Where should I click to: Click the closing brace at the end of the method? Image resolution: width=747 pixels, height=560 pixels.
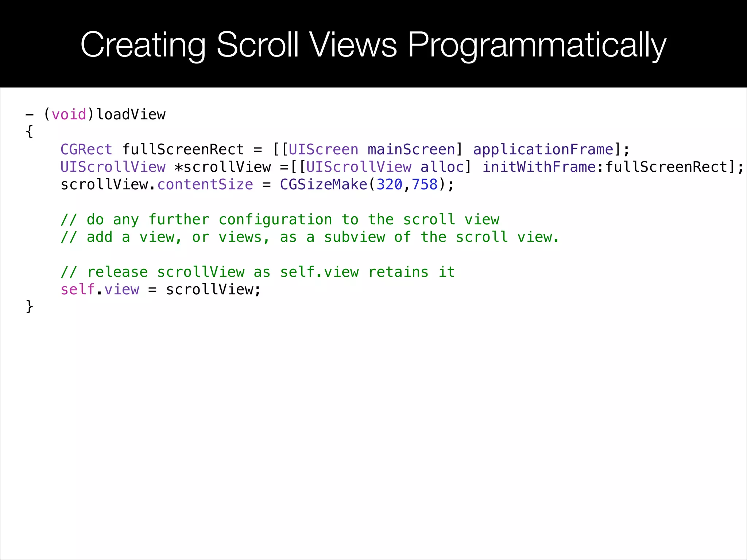pyautogui.click(x=30, y=307)
